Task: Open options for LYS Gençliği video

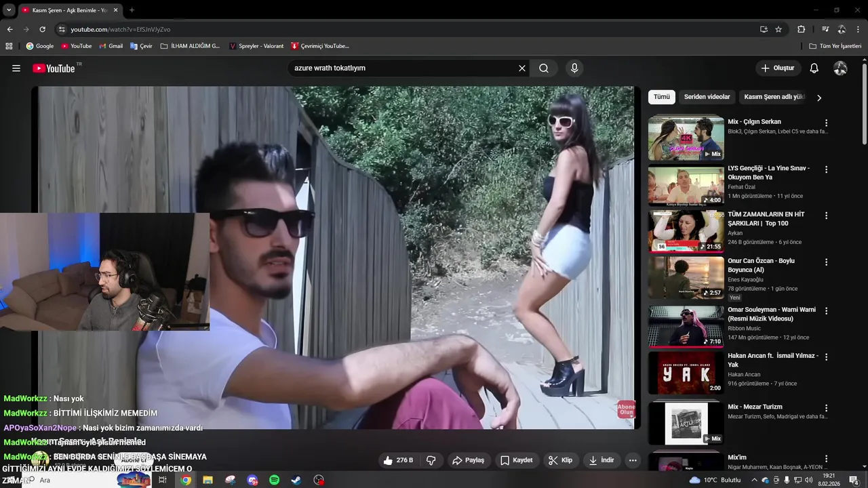Action: pos(826,169)
